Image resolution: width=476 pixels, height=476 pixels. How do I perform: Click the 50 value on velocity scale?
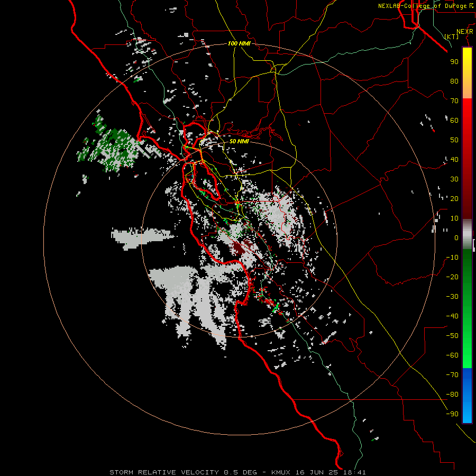point(454,140)
